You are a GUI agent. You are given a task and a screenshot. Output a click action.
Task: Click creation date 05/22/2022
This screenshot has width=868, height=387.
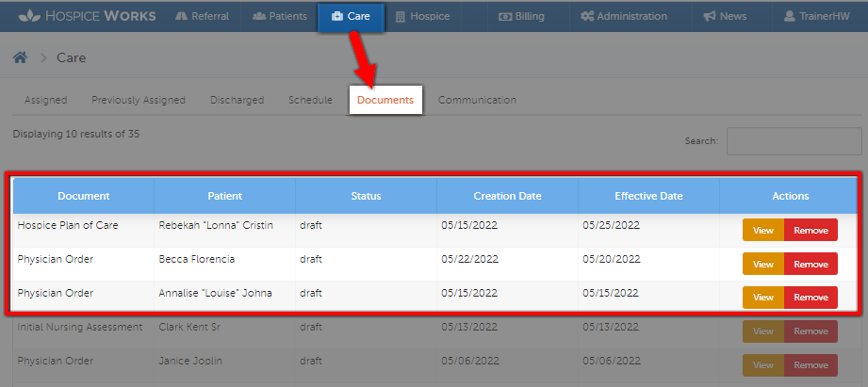tap(469, 259)
